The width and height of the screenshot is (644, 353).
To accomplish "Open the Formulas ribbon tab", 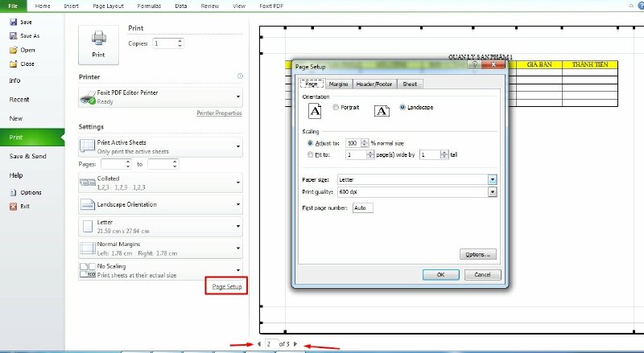I will pos(149,6).
